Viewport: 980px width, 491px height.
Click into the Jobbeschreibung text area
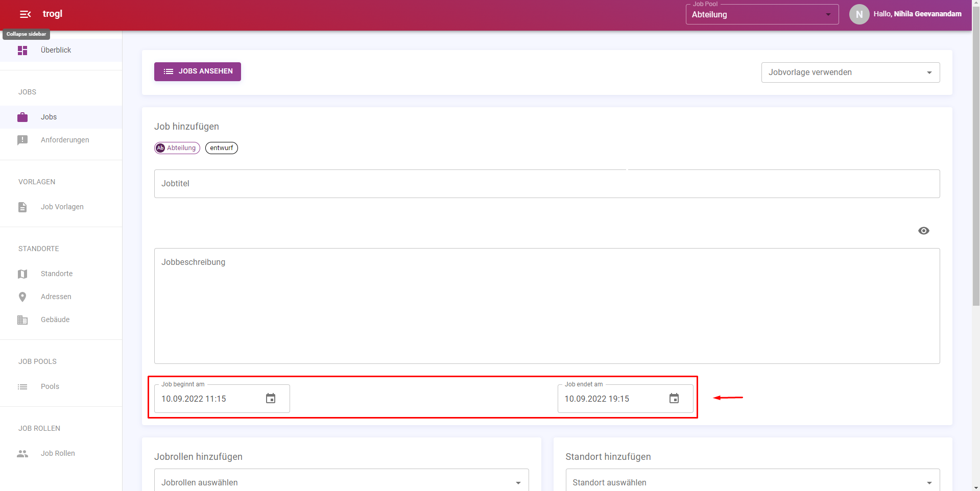(546, 306)
